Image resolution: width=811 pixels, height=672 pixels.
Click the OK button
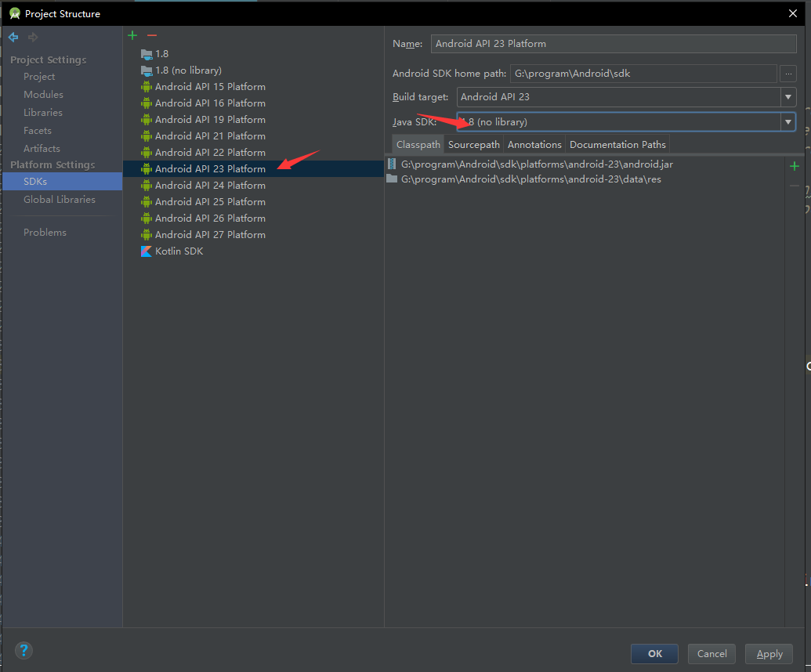(654, 654)
